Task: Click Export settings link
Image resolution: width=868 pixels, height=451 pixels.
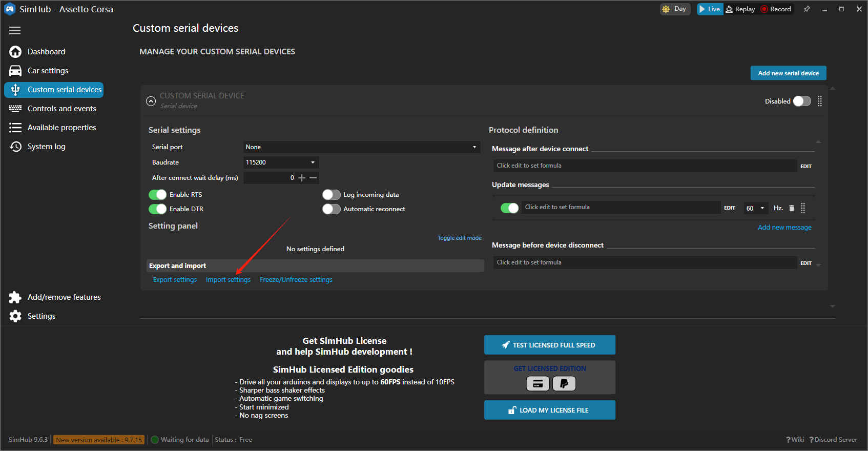Action: click(x=175, y=280)
